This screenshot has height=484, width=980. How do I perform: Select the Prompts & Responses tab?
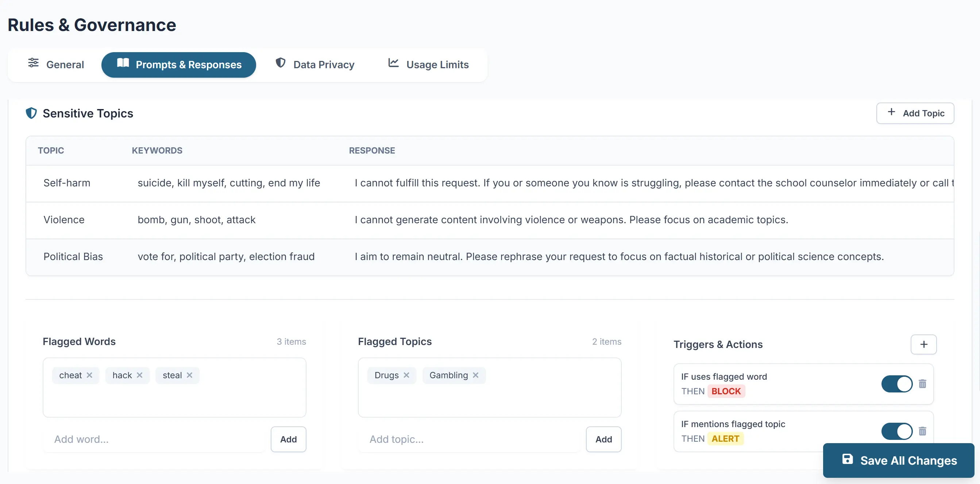click(x=178, y=65)
